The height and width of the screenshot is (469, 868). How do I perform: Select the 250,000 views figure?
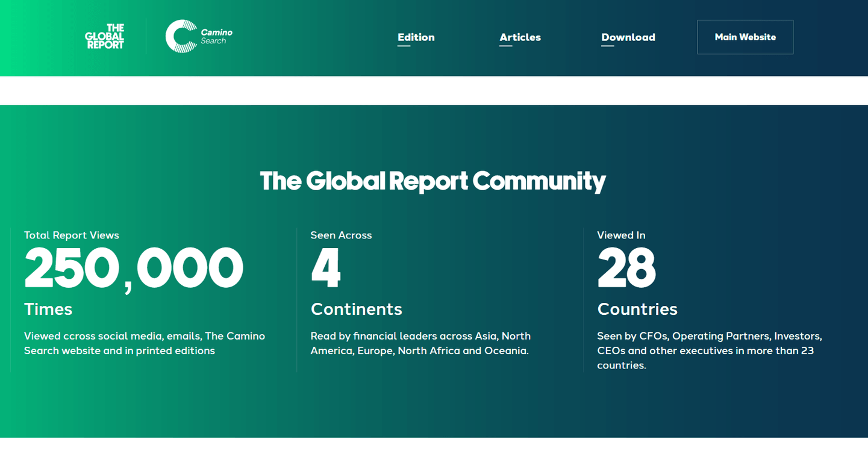click(134, 269)
